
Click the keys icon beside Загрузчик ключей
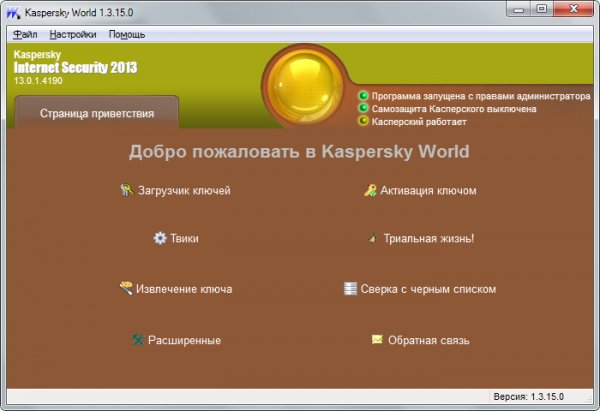coord(127,190)
